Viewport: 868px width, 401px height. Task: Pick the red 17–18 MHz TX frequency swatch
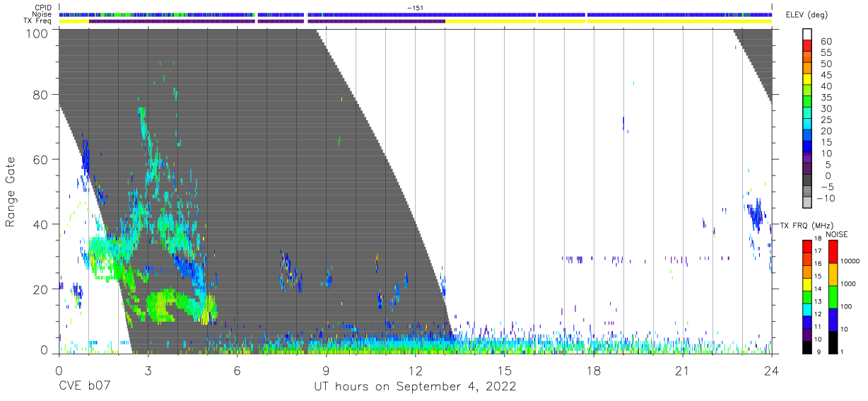pyautogui.click(x=807, y=246)
